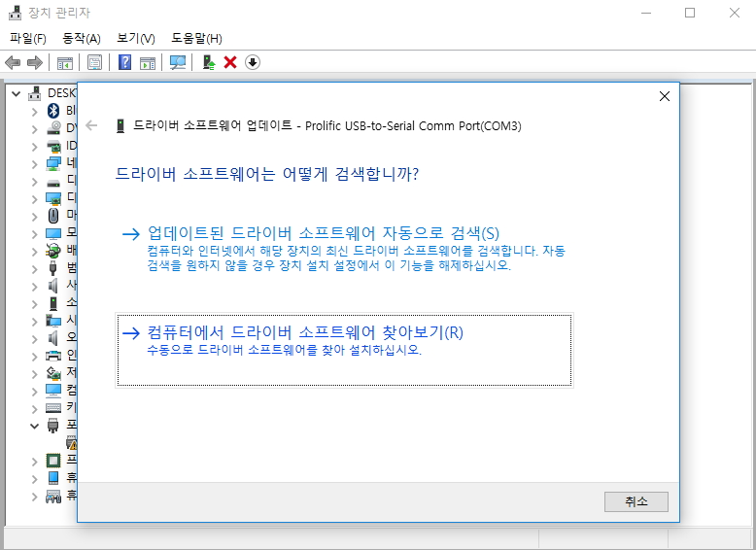Open the 동작(A) menu

[81, 38]
